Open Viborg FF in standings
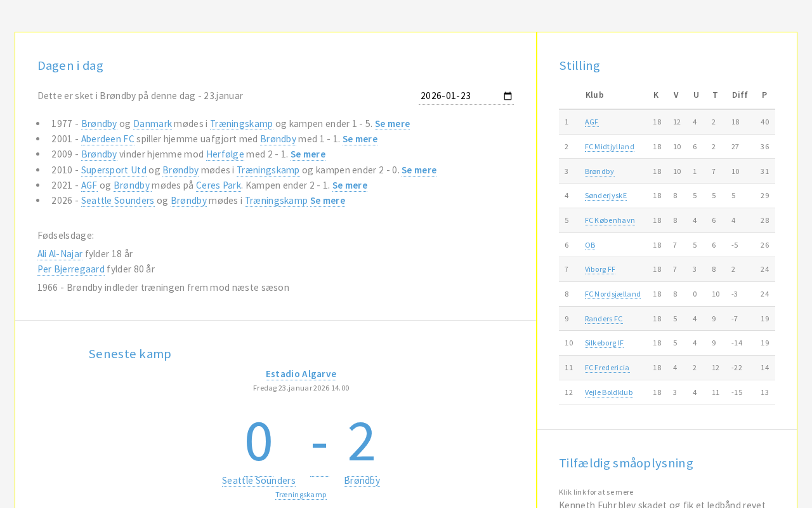The height and width of the screenshot is (508, 812). 600,269
